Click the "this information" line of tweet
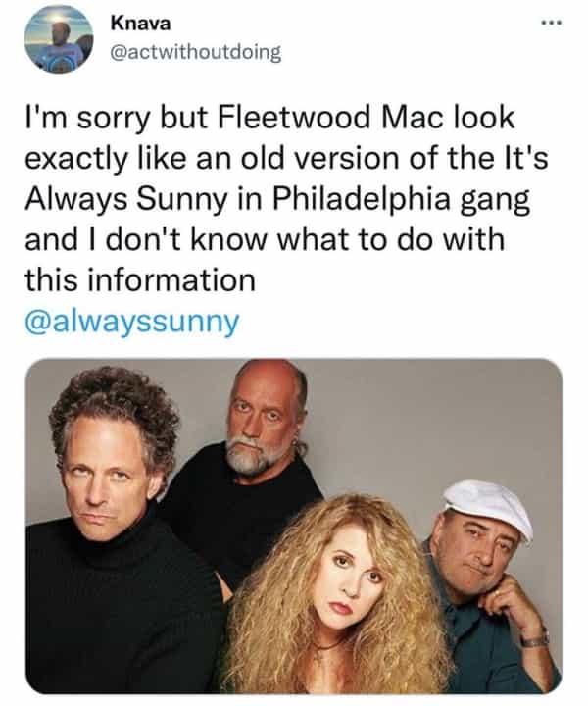Image resolution: width=588 pixels, height=706 pixels. click(140, 280)
